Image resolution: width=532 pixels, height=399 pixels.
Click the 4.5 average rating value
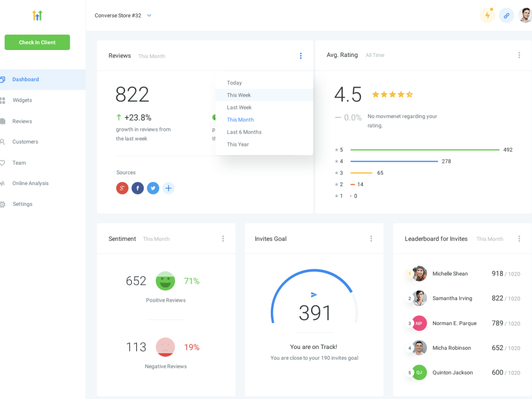click(x=348, y=94)
